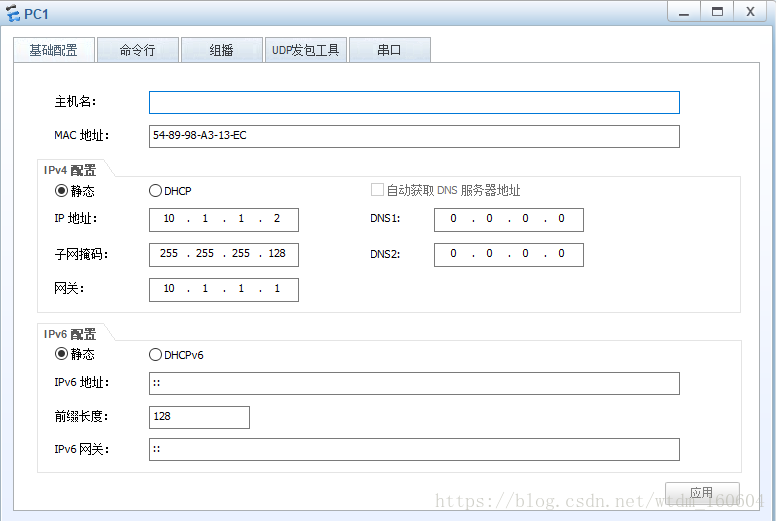This screenshot has height=521, width=776.
Task: Maximize the PC1 window
Action: click(717, 12)
